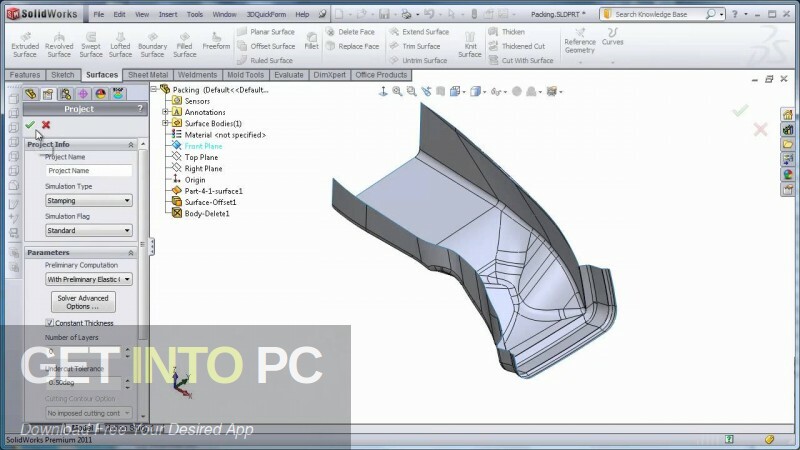This screenshot has width=800, height=450.
Task: Open the Preliminary Computation dropdown
Action: 89,279
